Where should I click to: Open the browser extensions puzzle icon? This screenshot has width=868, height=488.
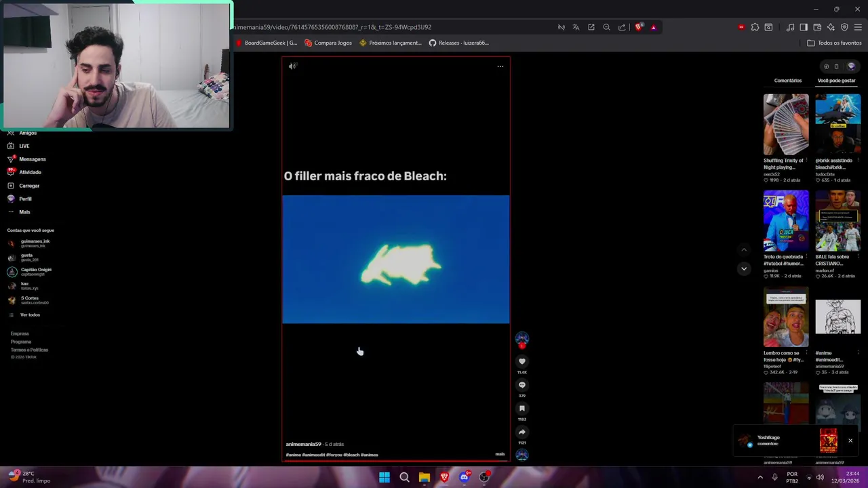pyautogui.click(x=755, y=27)
